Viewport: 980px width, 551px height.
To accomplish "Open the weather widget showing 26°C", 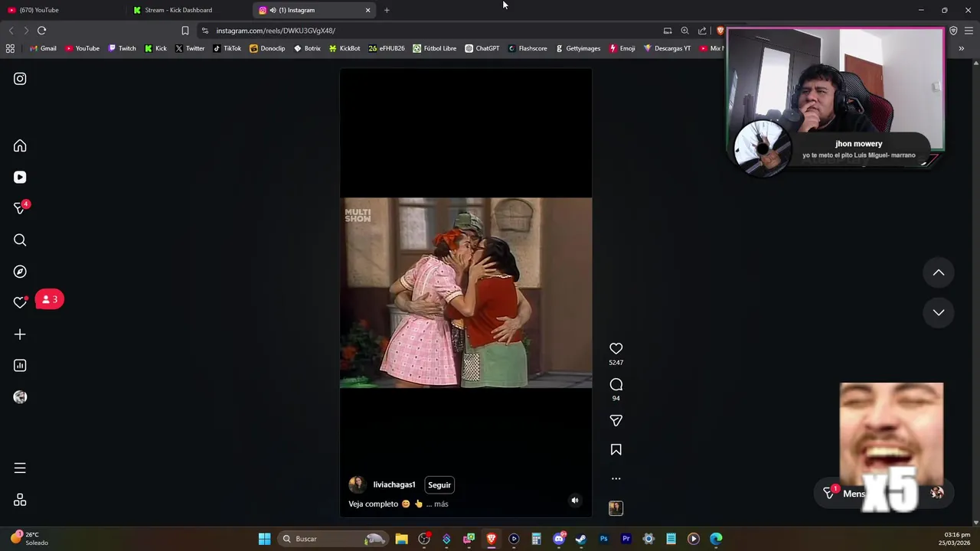I will [29, 539].
